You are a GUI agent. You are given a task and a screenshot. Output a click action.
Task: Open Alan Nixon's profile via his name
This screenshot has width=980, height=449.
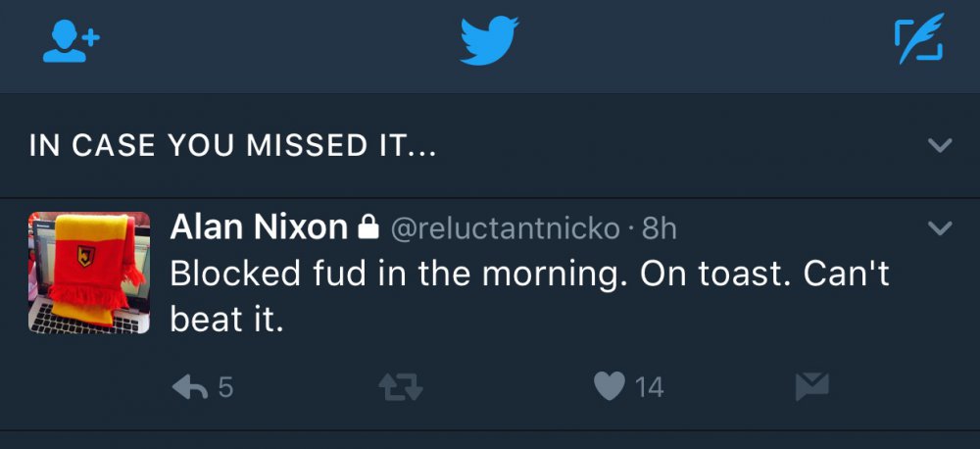click(259, 227)
